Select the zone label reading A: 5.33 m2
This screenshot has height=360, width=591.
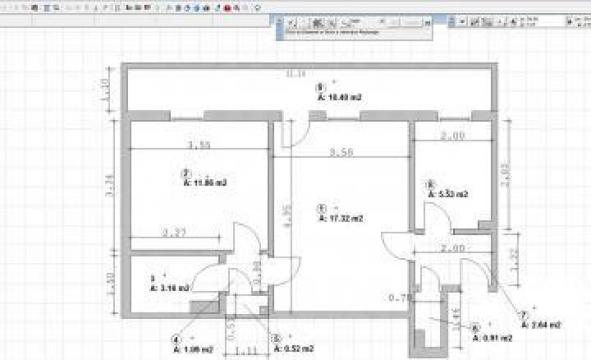pyautogui.click(x=448, y=194)
